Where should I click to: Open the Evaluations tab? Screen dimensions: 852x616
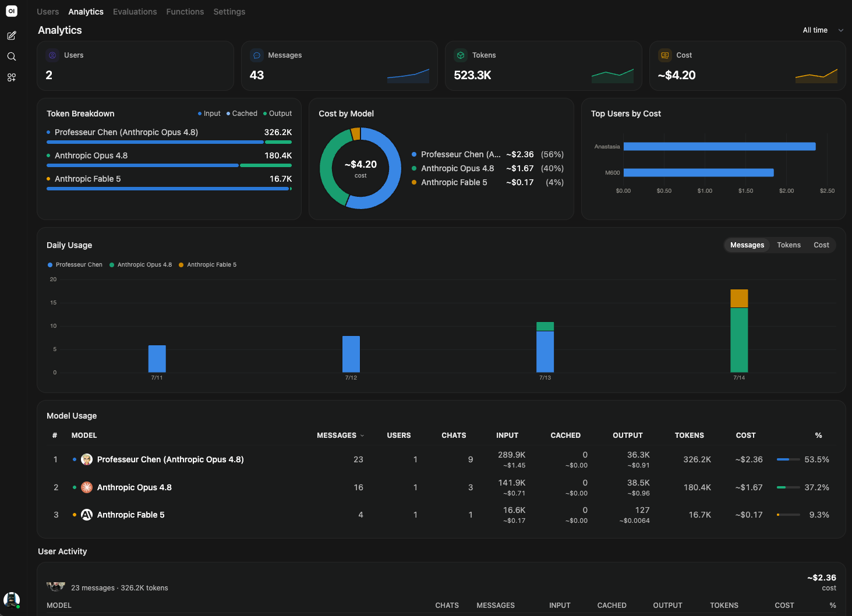coord(135,12)
